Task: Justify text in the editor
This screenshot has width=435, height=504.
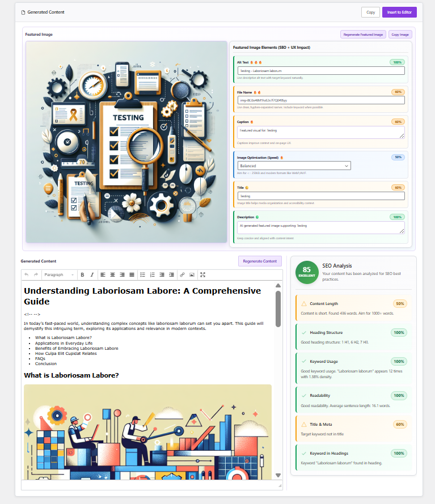Action: pos(132,275)
